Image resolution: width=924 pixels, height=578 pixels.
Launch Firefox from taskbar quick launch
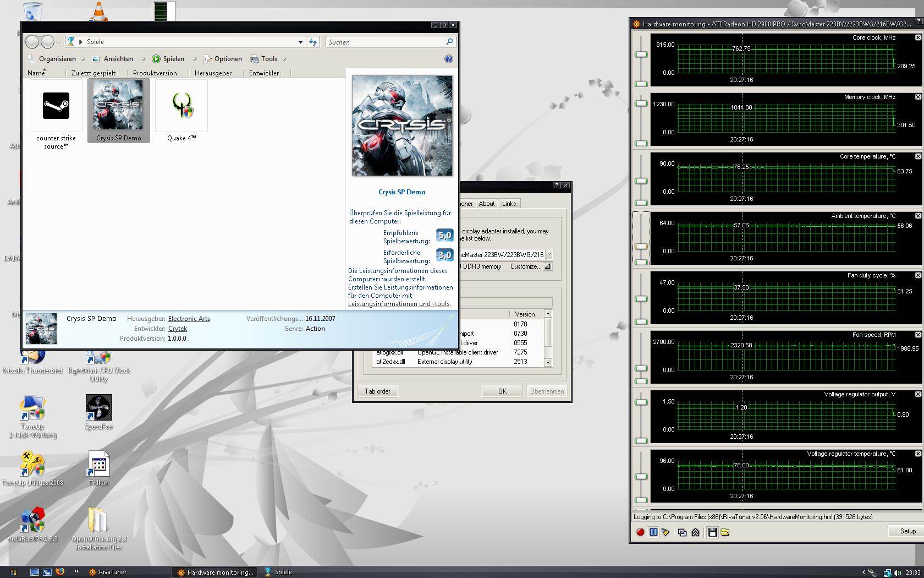pyautogui.click(x=60, y=572)
